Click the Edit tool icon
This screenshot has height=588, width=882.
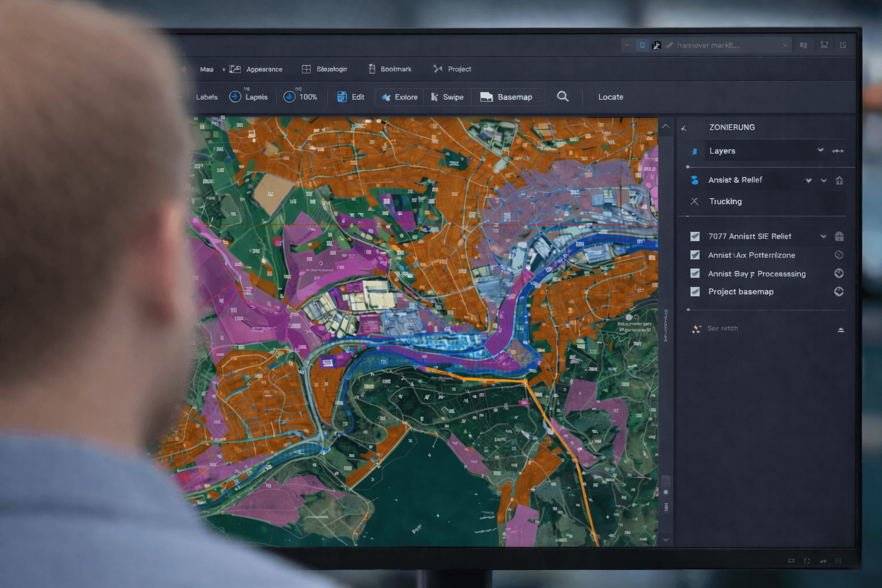pos(342,97)
